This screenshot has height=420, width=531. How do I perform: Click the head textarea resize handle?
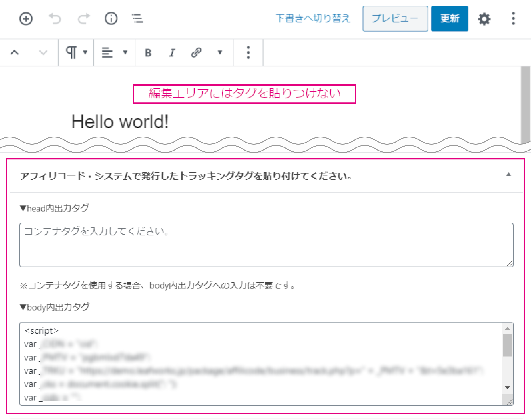(510, 263)
